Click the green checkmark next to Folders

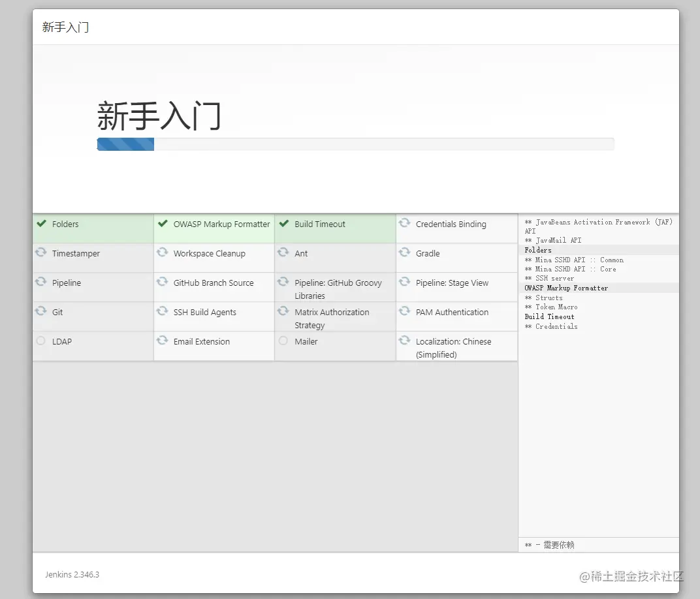tap(42, 223)
